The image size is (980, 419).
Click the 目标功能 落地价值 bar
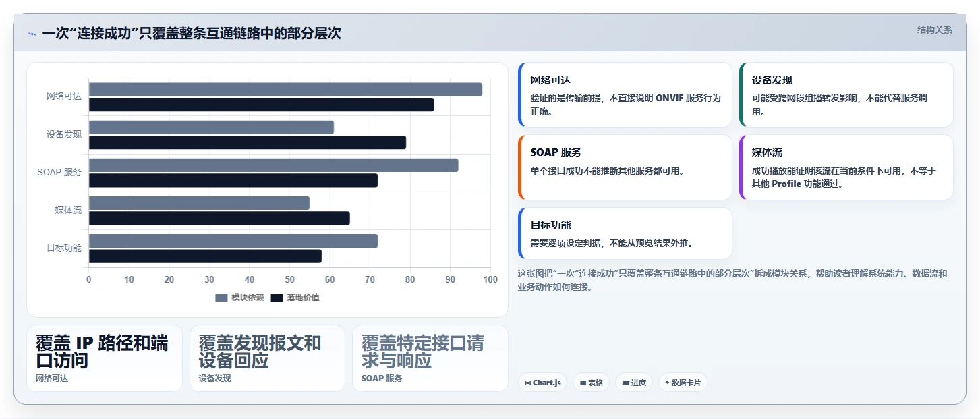coord(205,256)
